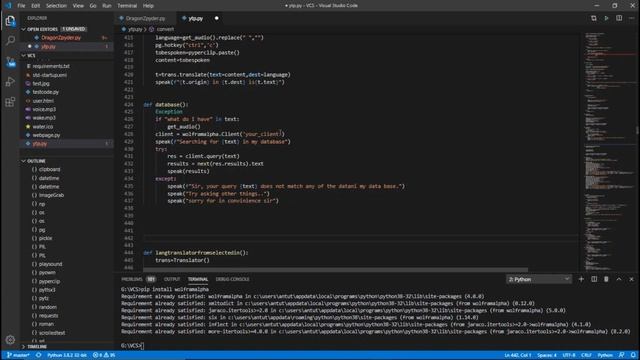Viewport: 640px width, 360px height.
Task: Click the editor horizontal scrollbar
Action: tap(336, 269)
